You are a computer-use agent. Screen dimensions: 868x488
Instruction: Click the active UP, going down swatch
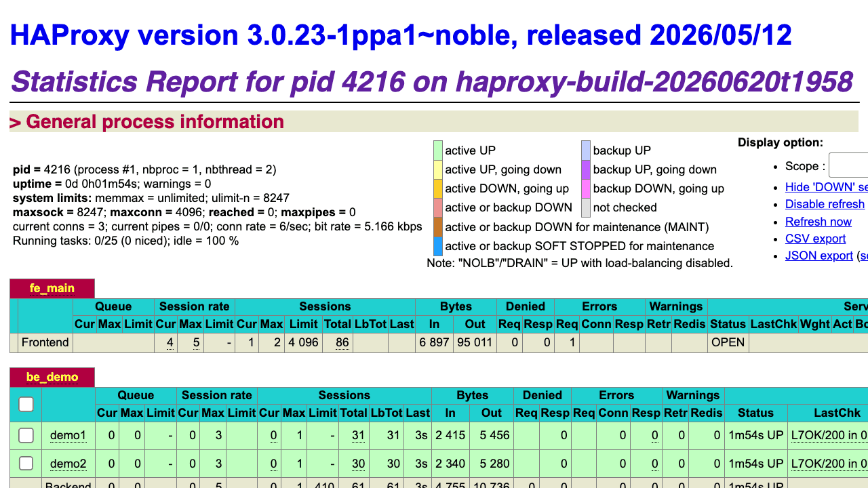[438, 169]
